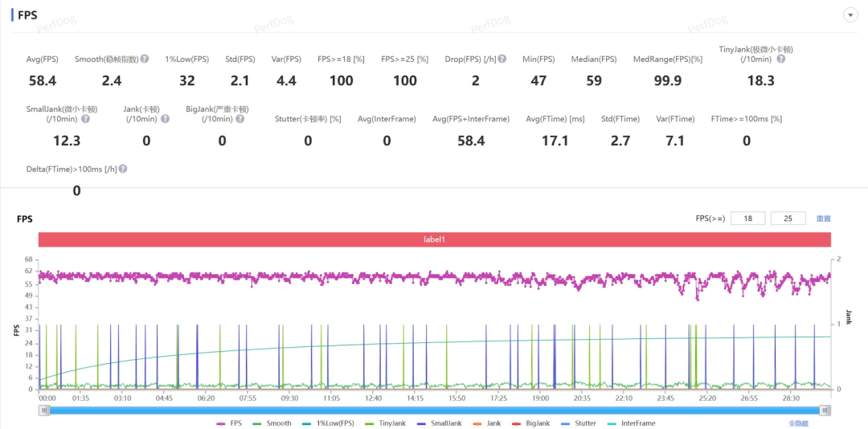
Task: Click the blue time range slider bar
Action: (x=435, y=411)
